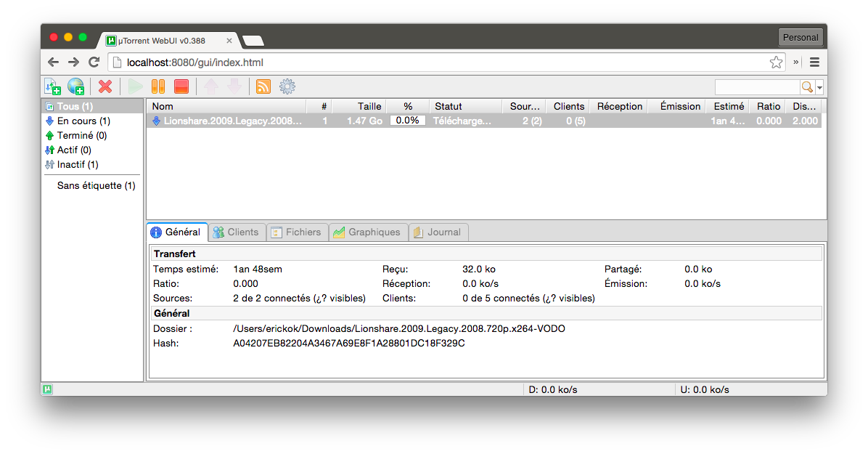Click the Move up queue arrow icon
This screenshot has width=868, height=454.
click(x=211, y=86)
